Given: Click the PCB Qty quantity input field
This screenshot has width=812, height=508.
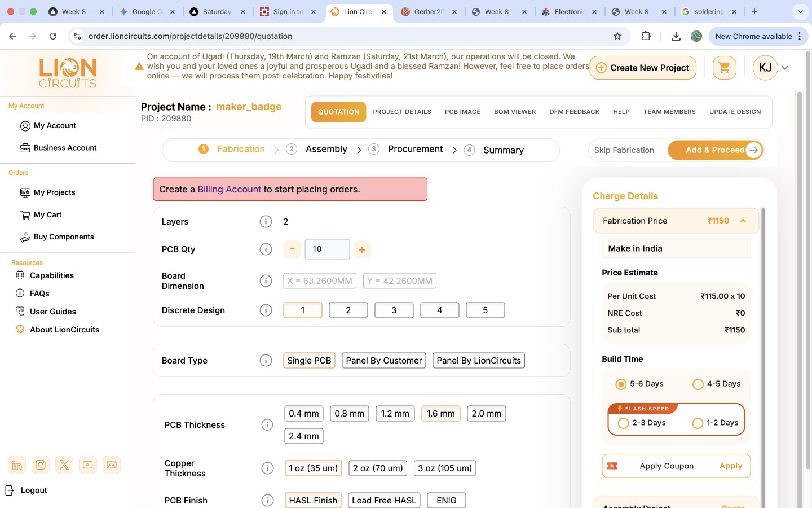Looking at the screenshot, I should click(x=327, y=249).
